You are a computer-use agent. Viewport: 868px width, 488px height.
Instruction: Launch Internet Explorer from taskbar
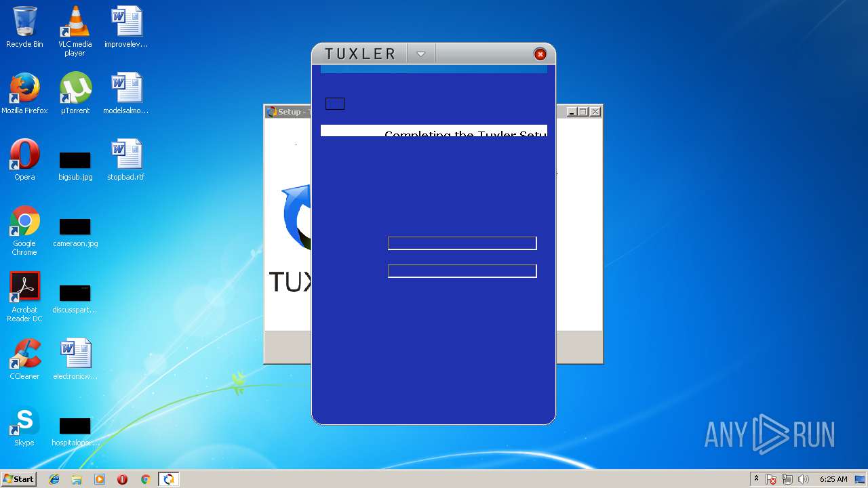(x=54, y=479)
